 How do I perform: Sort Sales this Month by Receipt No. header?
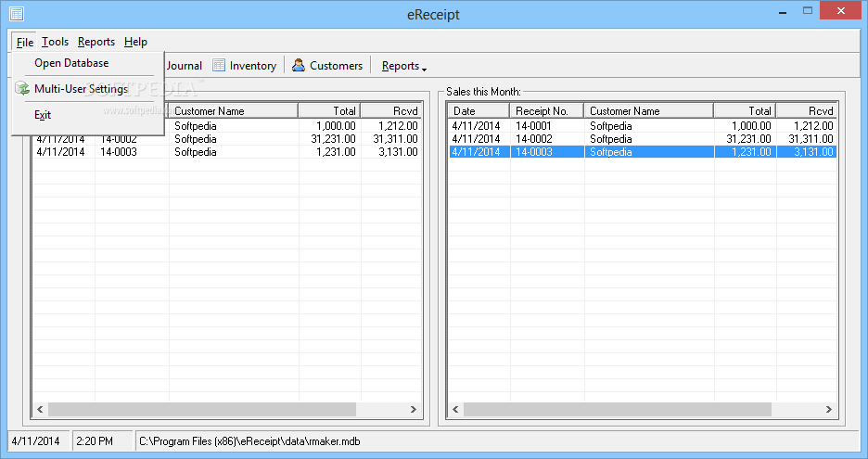546,110
